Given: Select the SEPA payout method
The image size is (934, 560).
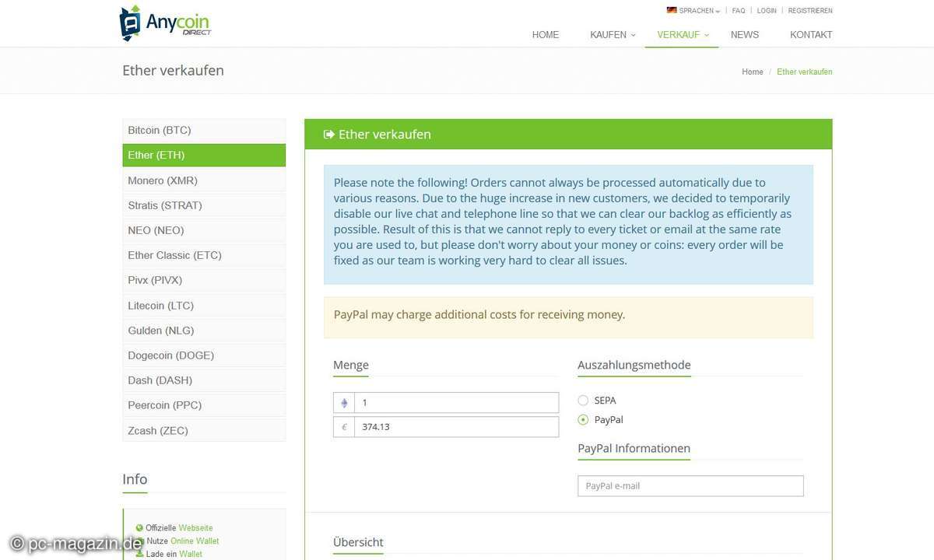Looking at the screenshot, I should [x=583, y=401].
